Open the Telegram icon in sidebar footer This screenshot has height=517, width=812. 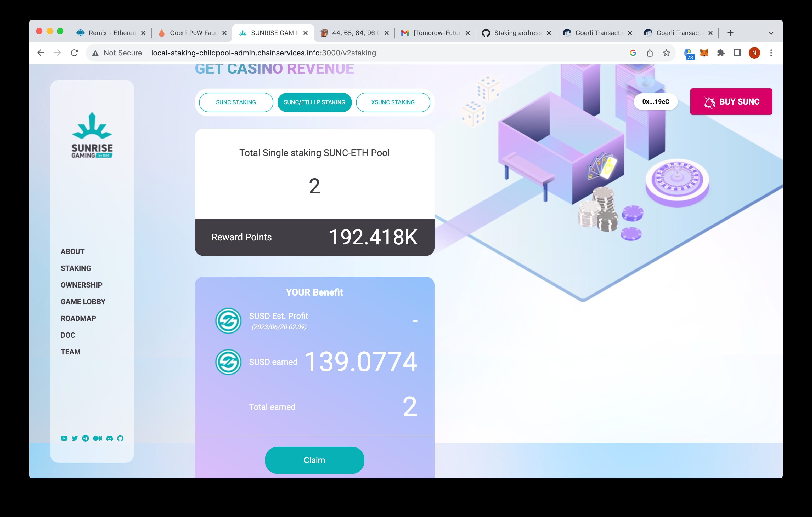pos(86,438)
